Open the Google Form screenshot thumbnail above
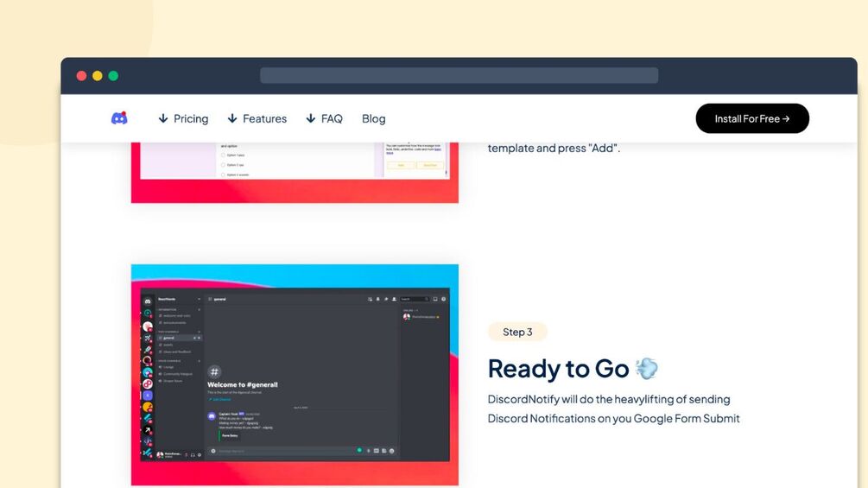 pyautogui.click(x=295, y=172)
